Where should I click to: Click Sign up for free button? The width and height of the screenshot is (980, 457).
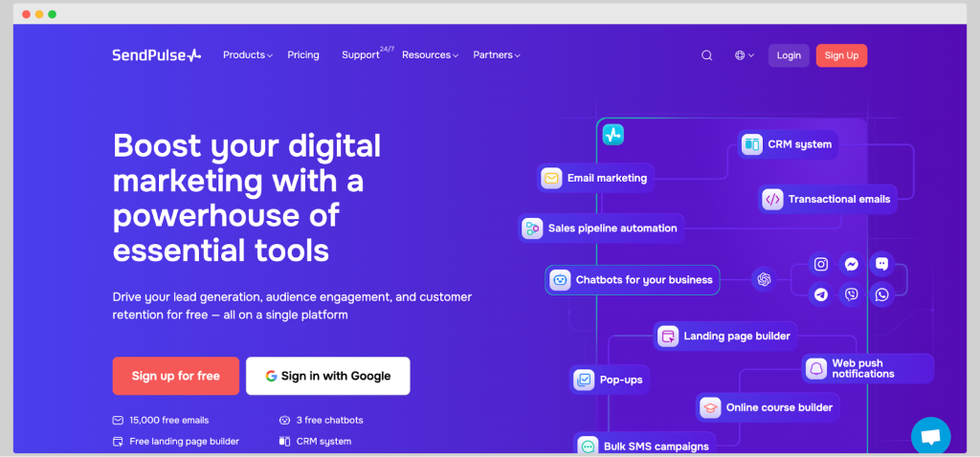176,376
